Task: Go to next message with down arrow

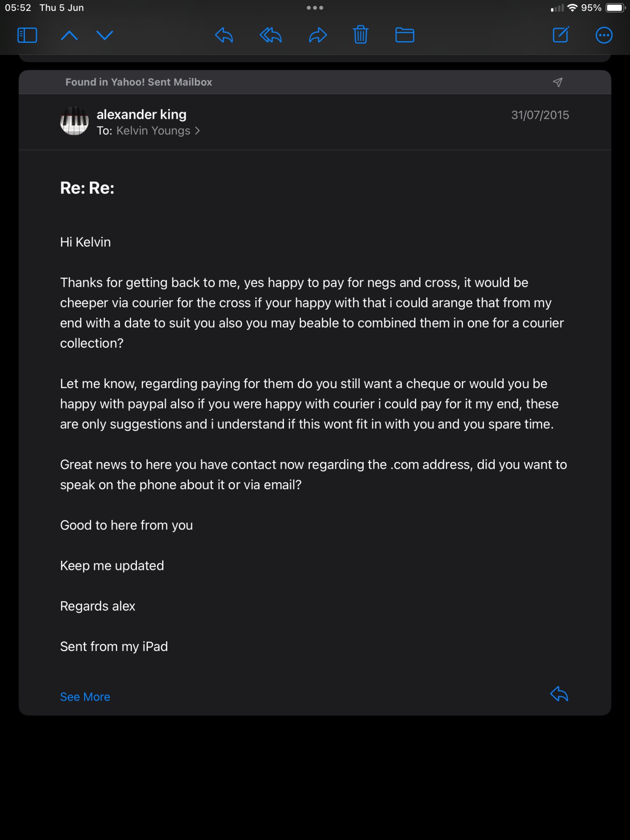Action: tap(105, 35)
